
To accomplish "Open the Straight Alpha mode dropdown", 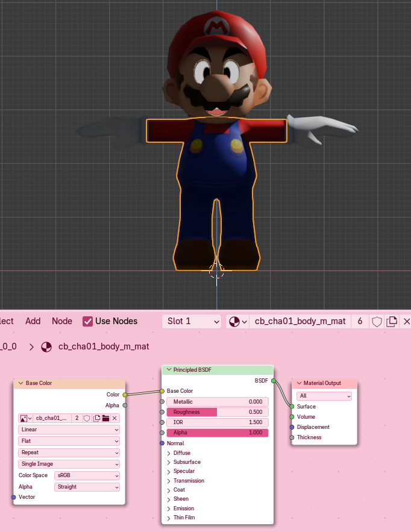I will point(87,487).
